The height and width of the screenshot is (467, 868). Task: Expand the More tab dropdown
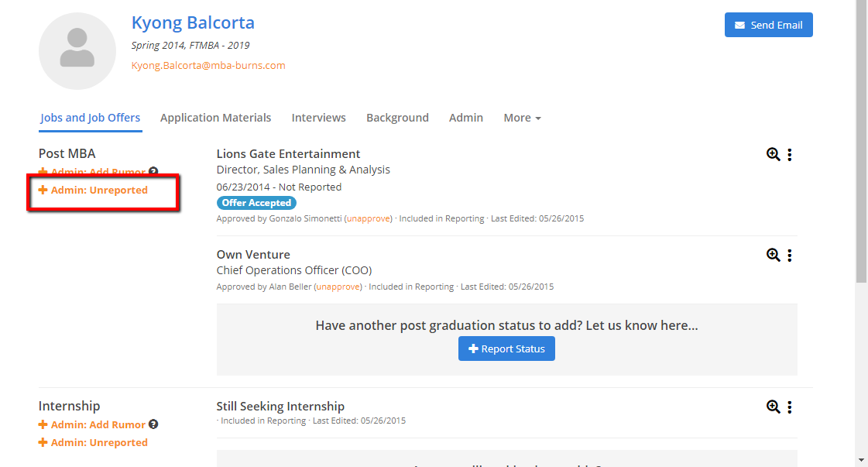coord(522,118)
